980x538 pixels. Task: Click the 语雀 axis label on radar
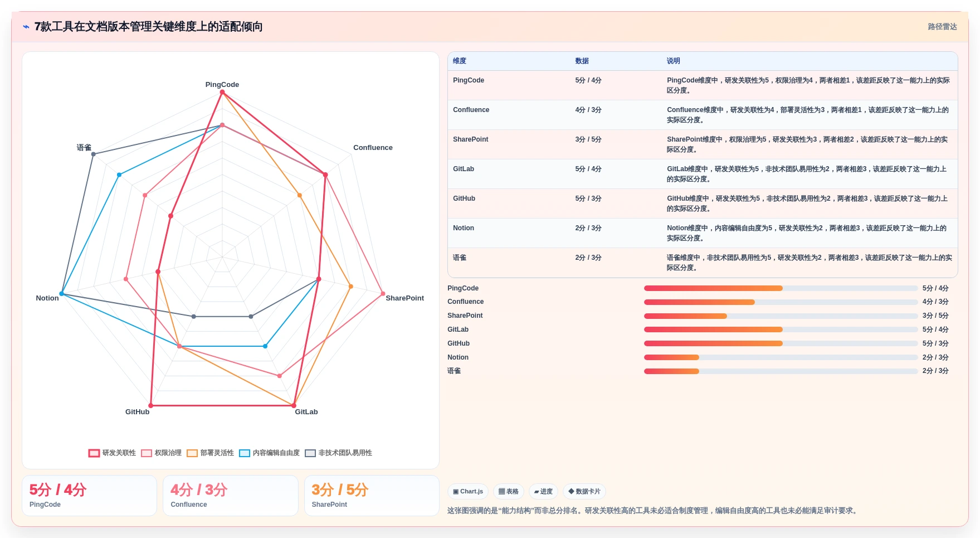point(84,148)
